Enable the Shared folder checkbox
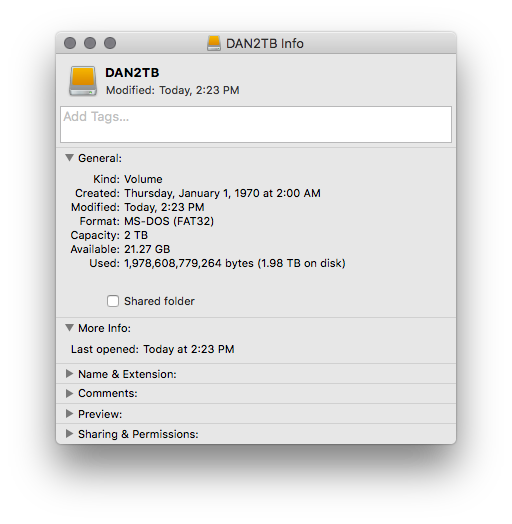The width and height of the screenshot is (512, 524). point(113,301)
